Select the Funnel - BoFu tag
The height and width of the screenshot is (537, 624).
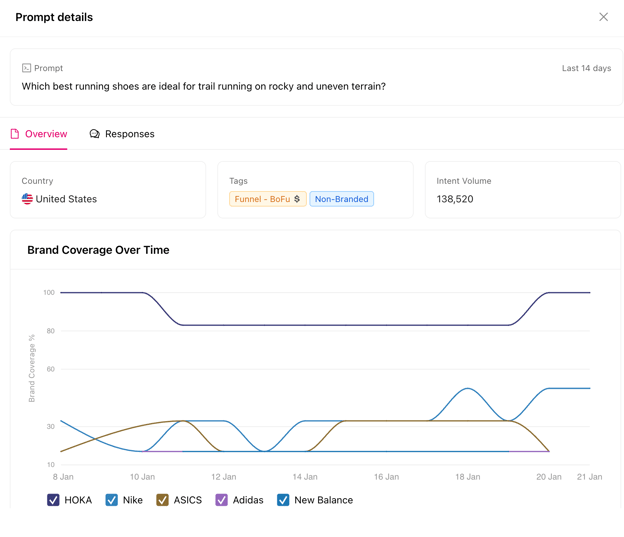(267, 199)
